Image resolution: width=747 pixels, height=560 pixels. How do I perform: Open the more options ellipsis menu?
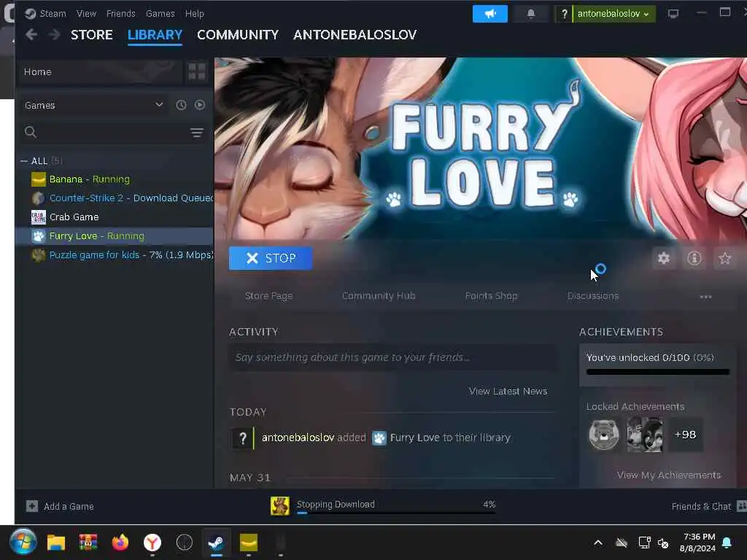pyautogui.click(x=705, y=297)
